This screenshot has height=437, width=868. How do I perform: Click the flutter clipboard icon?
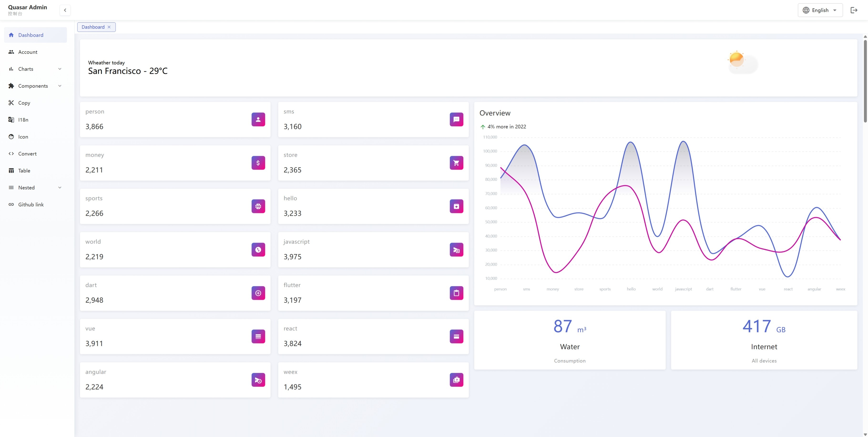pos(456,293)
